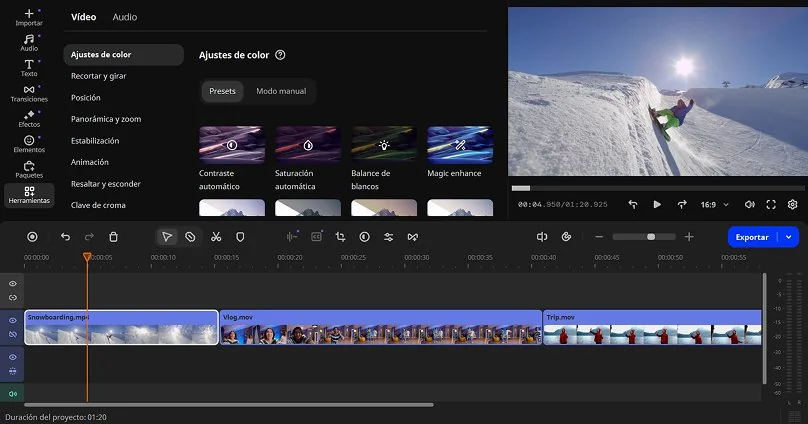This screenshot has width=808, height=424.
Task: Switch to Modo manual tab
Action: coord(281,91)
